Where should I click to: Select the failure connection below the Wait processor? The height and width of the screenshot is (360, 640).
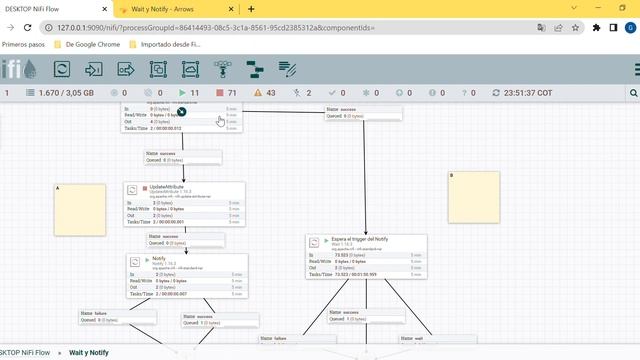298,339
